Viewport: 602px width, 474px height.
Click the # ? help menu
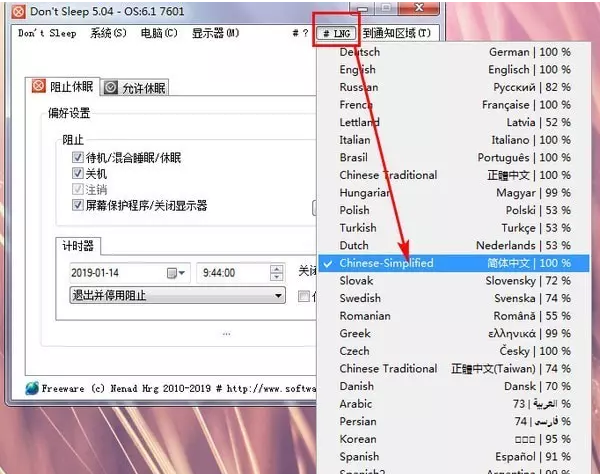tap(300, 33)
